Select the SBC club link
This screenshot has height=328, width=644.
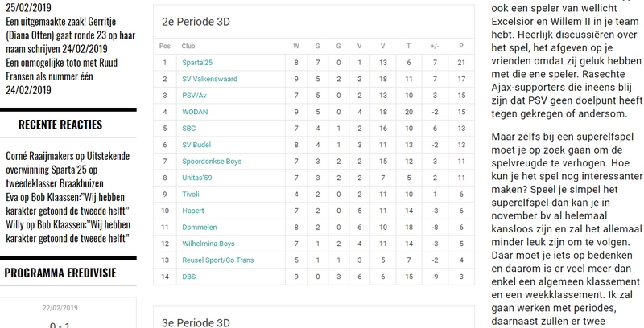pos(189,129)
